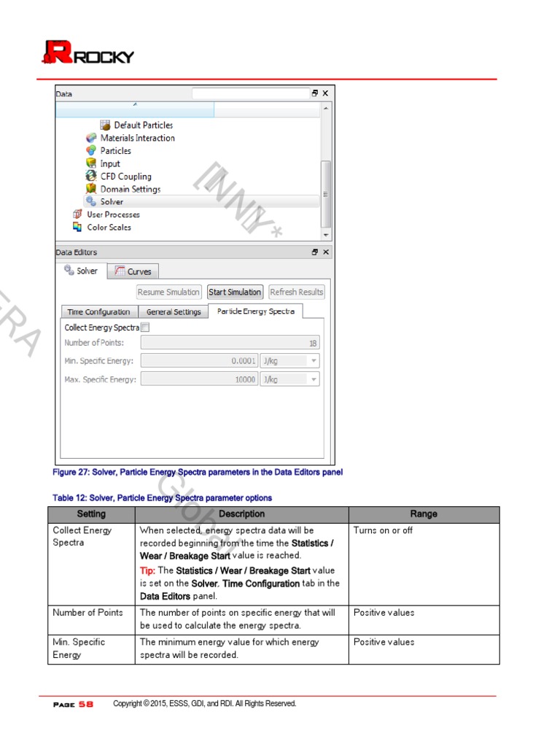Screen dimensions: 560x747
Task: Select Domain Settings in the tree
Action: pyautogui.click(x=131, y=189)
